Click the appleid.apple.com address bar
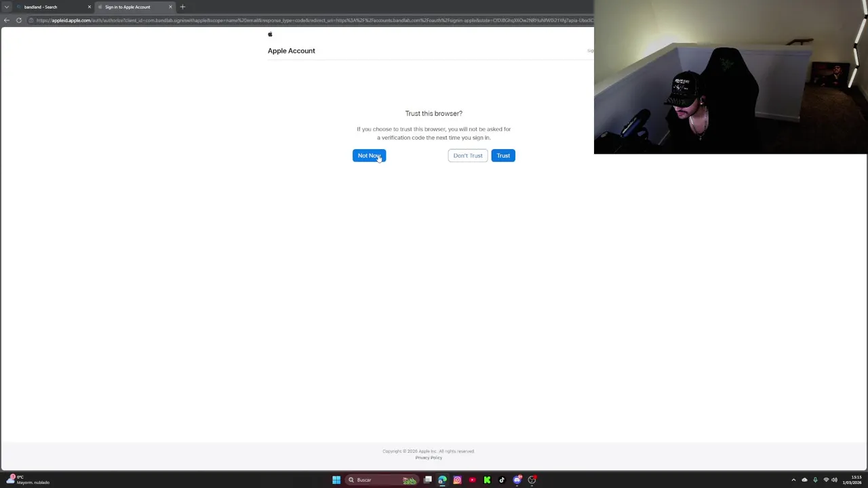The width and height of the screenshot is (868, 488). point(312,20)
